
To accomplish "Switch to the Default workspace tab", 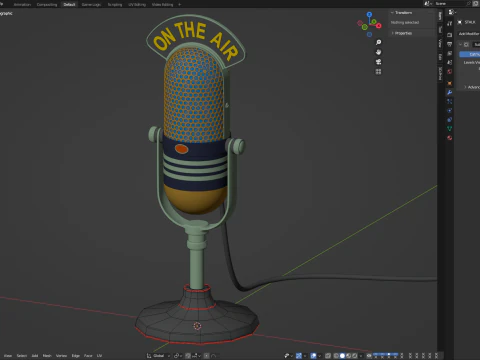I will [69, 4].
